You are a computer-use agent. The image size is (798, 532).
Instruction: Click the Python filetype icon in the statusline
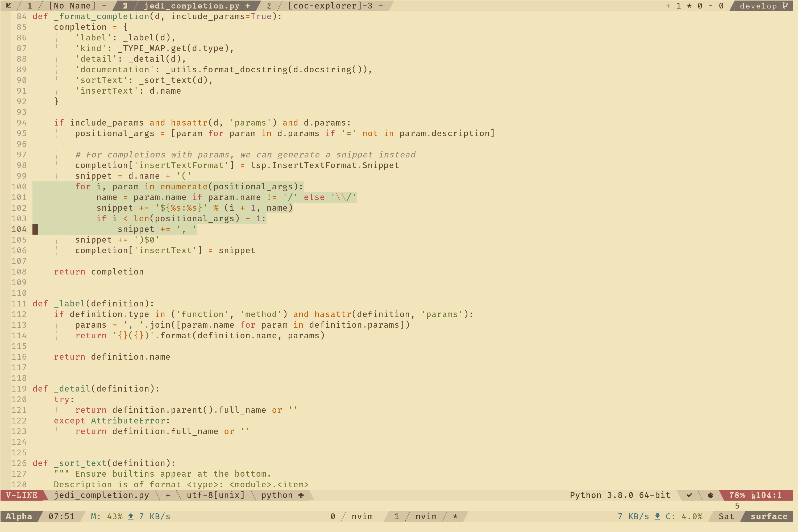click(301, 496)
